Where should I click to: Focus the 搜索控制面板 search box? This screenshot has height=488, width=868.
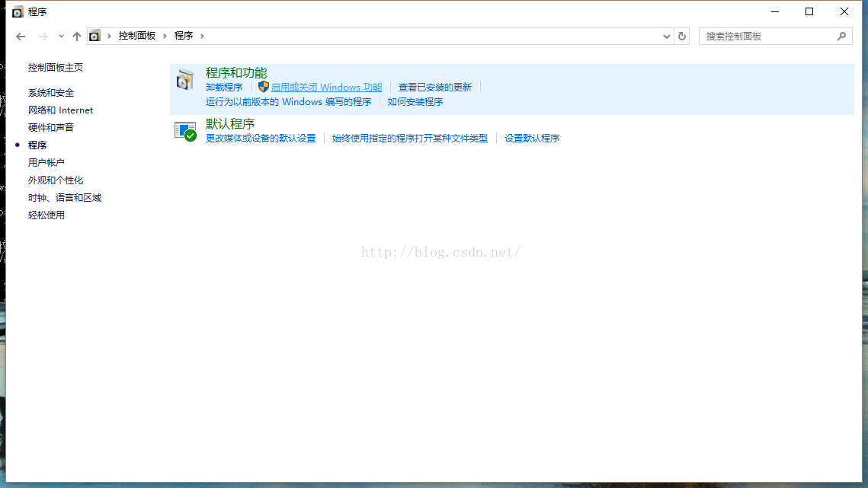coord(775,36)
